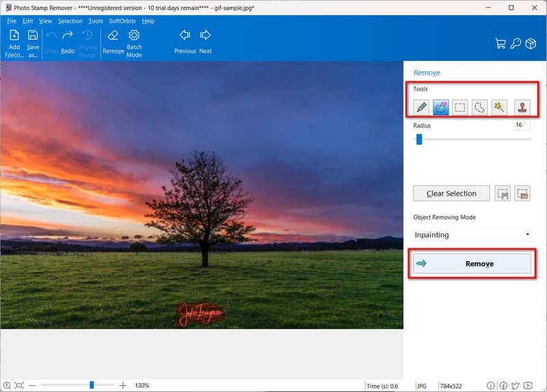Open the Help menu
This screenshot has height=392, width=547.
coord(148,21)
